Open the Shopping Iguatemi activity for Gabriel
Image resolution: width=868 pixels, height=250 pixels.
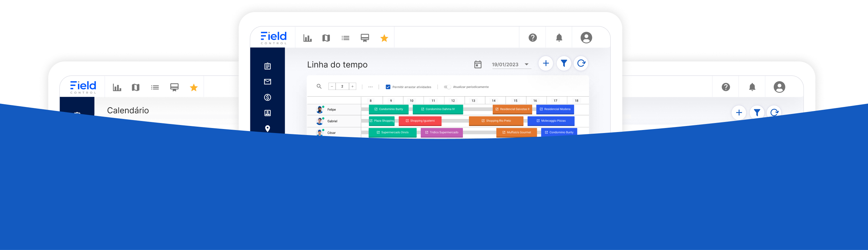(x=420, y=121)
